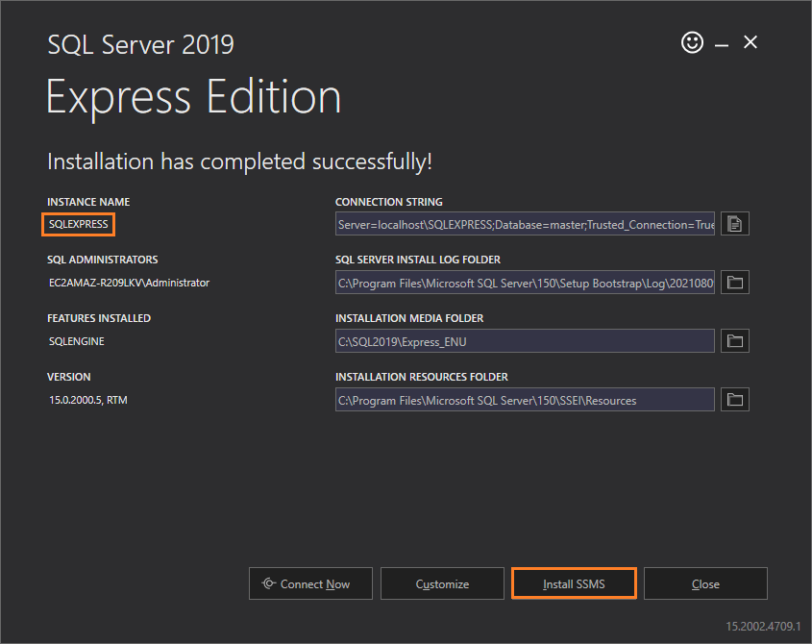Image resolution: width=812 pixels, height=644 pixels.
Task: Open the SQL Server install log folder icon
Action: click(734, 282)
